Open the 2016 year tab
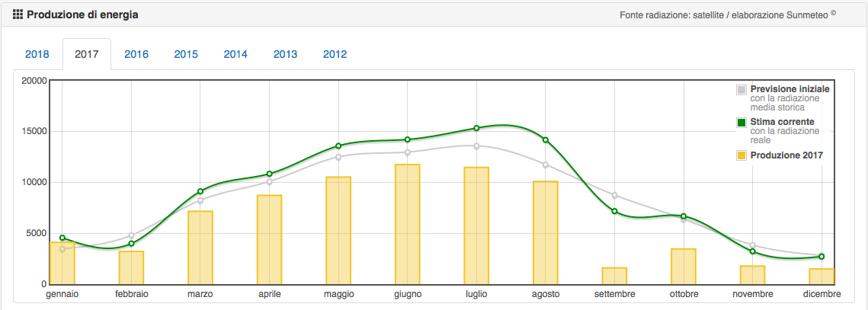The image size is (868, 310). click(136, 54)
